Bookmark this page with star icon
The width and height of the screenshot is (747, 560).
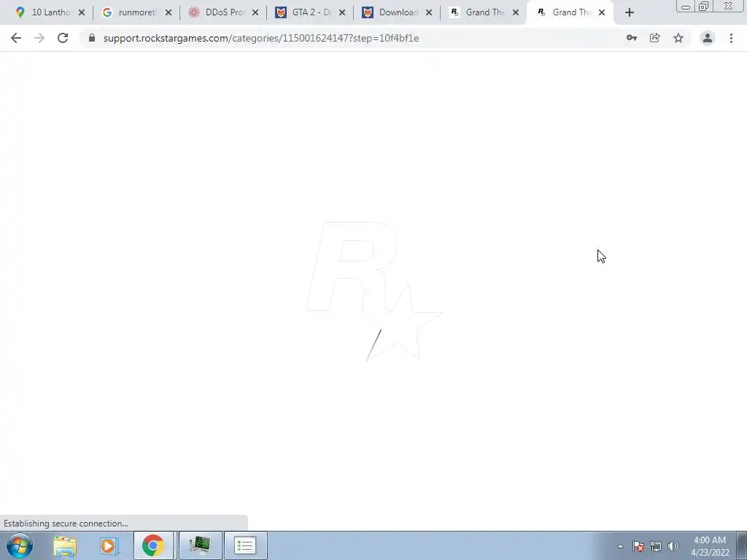pyautogui.click(x=678, y=38)
